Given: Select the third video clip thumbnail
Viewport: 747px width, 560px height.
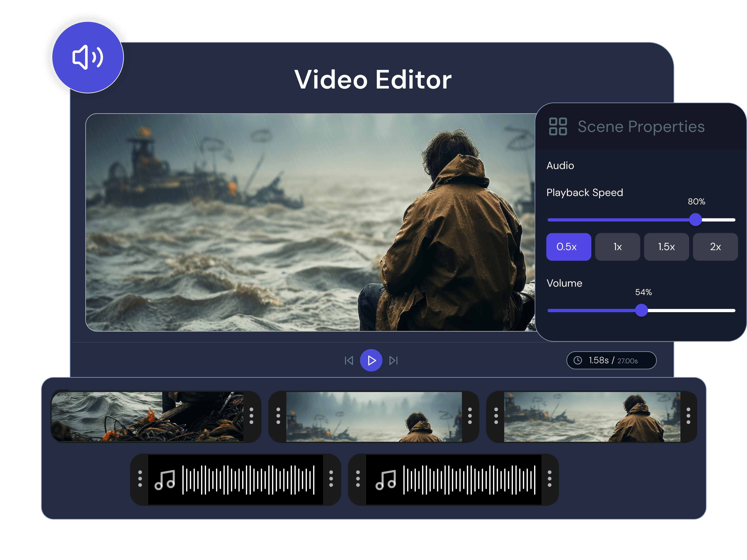Looking at the screenshot, I should pyautogui.click(x=592, y=416).
